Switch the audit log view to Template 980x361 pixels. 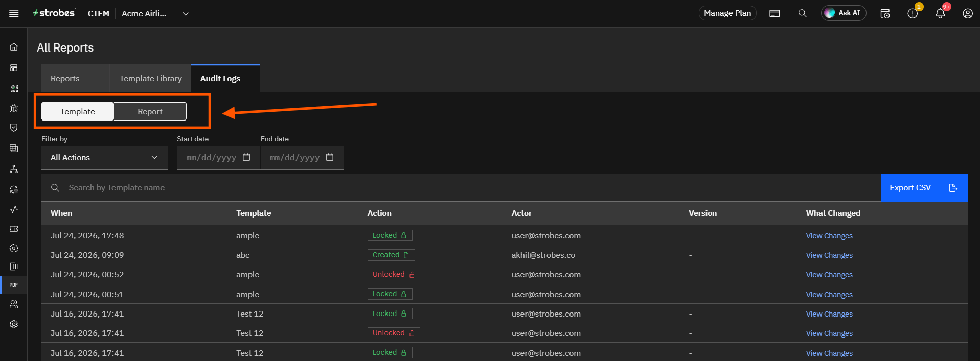[x=78, y=111]
